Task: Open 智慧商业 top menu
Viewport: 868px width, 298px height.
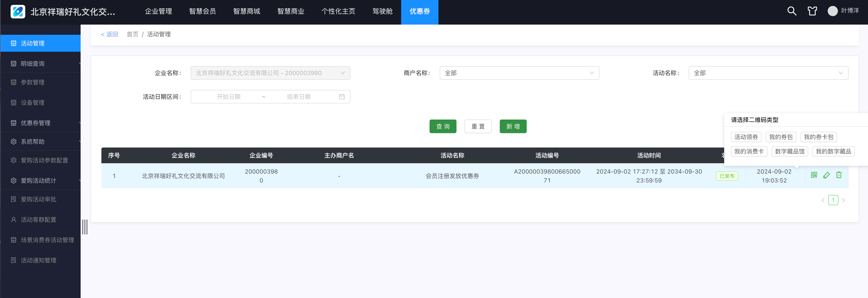Action: 291,11
